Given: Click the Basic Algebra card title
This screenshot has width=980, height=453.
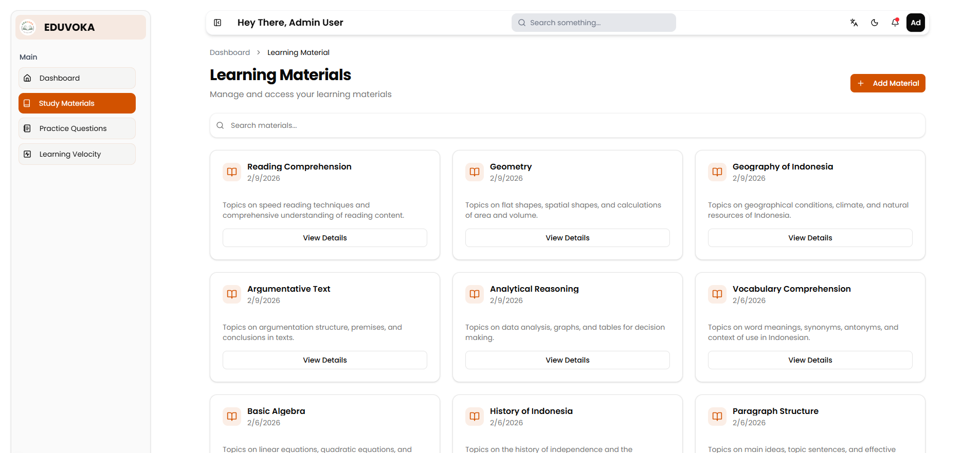Looking at the screenshot, I should pyautogui.click(x=276, y=411).
